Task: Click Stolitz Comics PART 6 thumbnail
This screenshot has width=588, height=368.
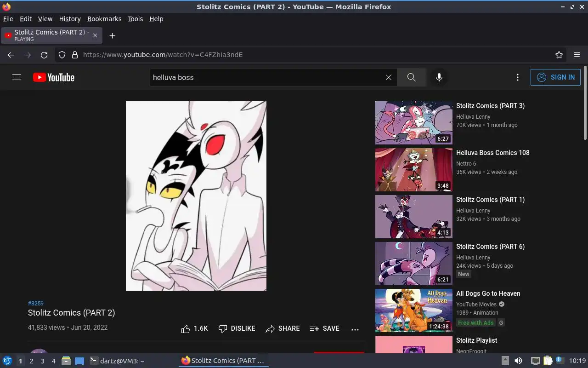Action: 414,264
